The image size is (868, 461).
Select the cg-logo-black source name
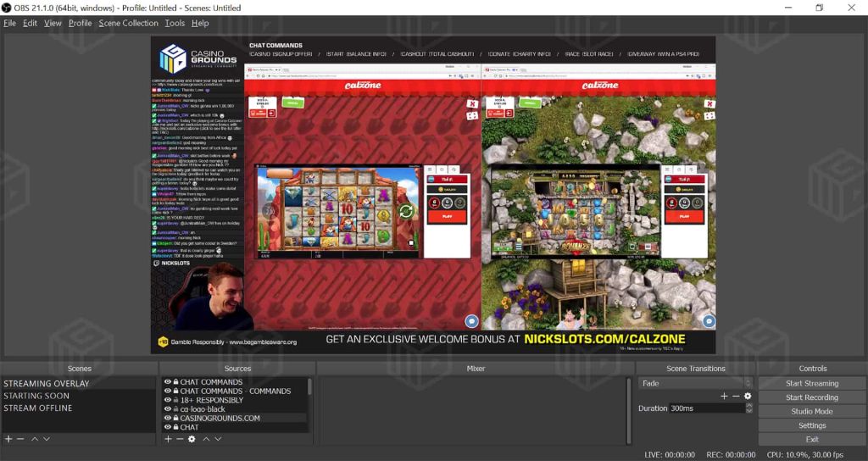tap(203, 409)
